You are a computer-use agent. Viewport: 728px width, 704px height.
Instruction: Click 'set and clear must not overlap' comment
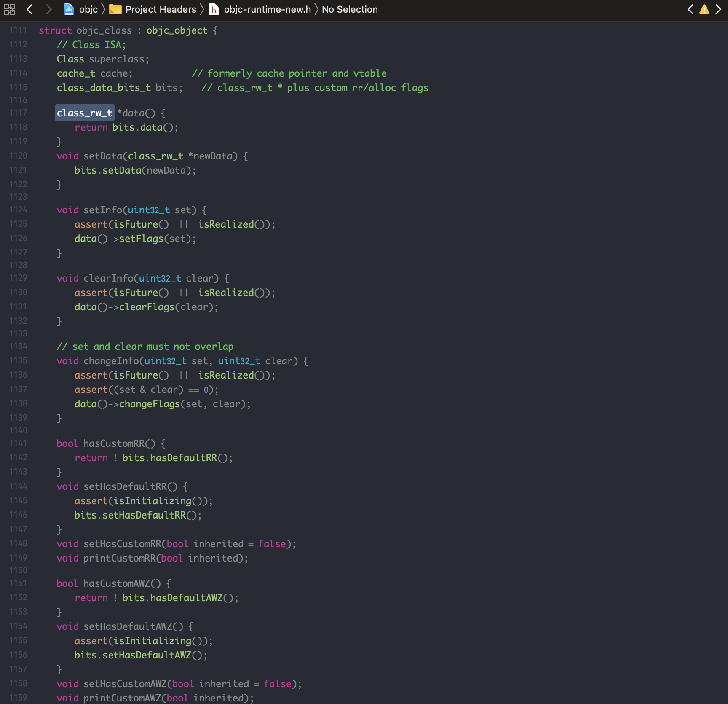(145, 347)
